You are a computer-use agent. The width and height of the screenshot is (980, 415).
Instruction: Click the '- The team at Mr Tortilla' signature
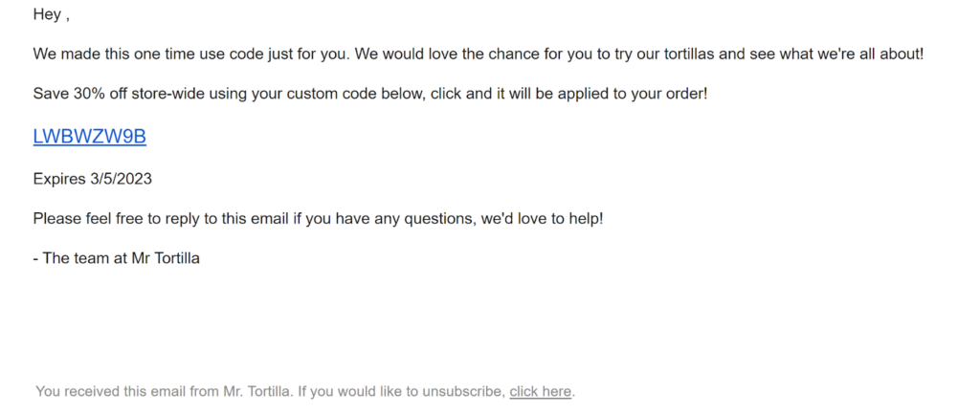(x=116, y=258)
